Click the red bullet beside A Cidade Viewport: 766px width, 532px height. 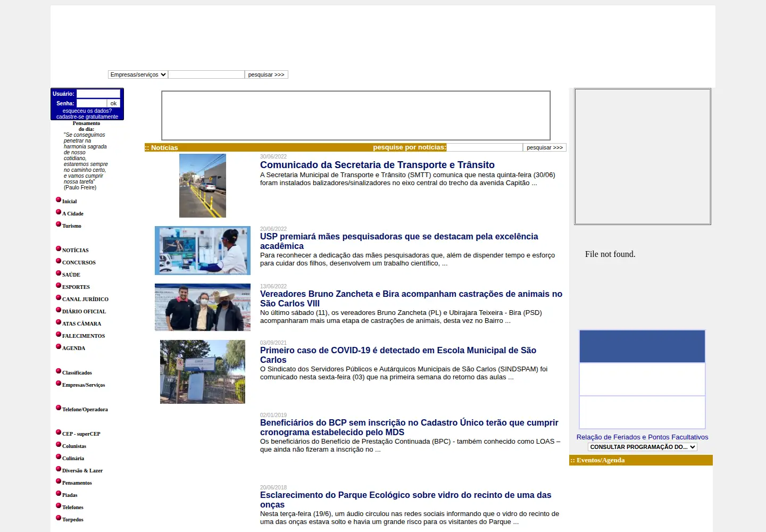coord(59,212)
